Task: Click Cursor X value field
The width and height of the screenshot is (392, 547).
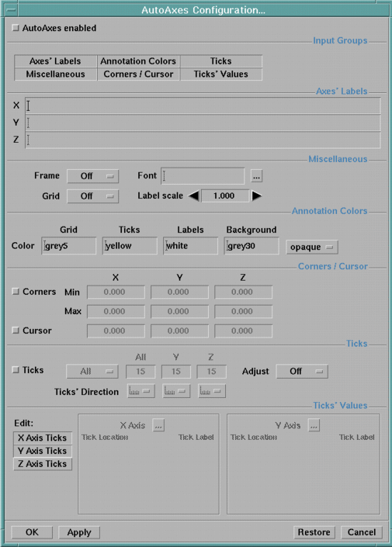Action: pyautogui.click(x=116, y=331)
